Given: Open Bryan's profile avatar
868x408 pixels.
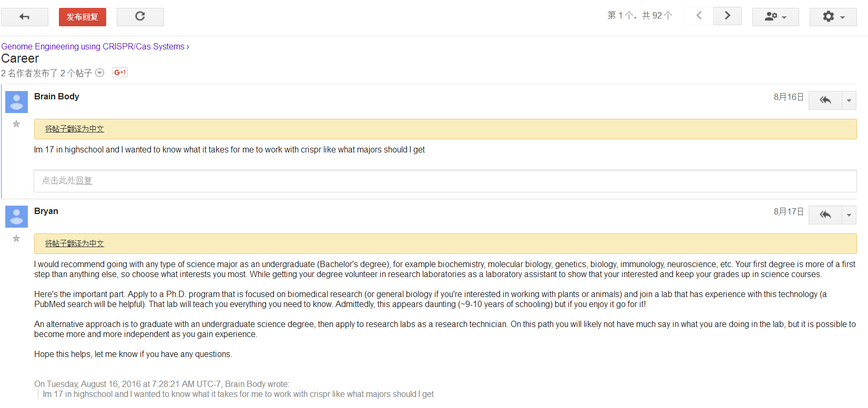Looking at the screenshot, I should tap(16, 217).
